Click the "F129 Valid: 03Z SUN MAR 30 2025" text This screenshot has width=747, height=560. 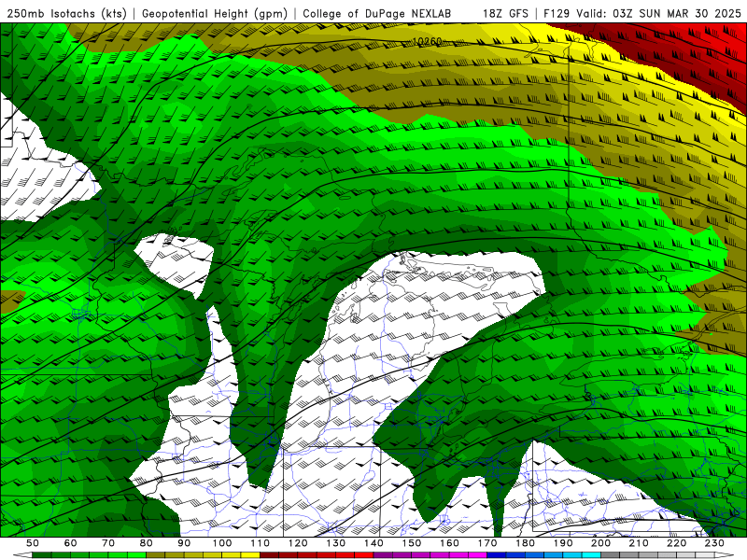[x=642, y=13]
